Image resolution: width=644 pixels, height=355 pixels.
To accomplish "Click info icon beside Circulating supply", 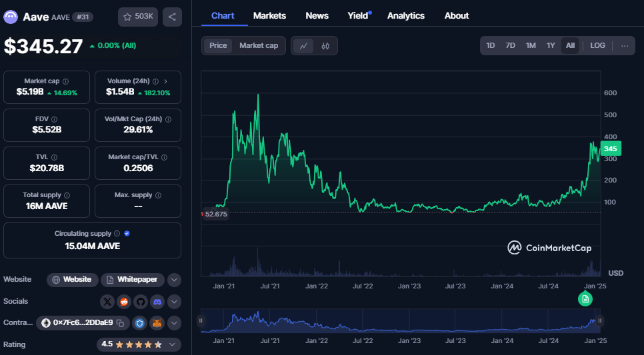I will point(117,234).
